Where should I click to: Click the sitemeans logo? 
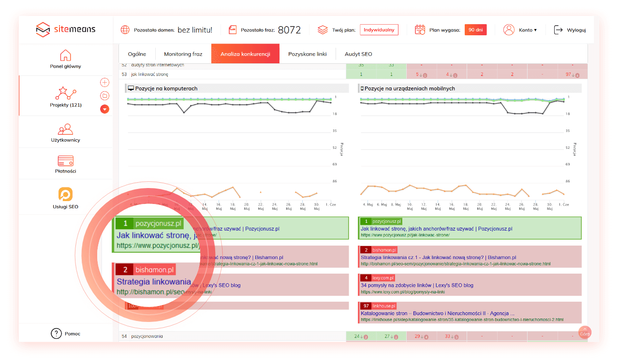[x=66, y=30]
